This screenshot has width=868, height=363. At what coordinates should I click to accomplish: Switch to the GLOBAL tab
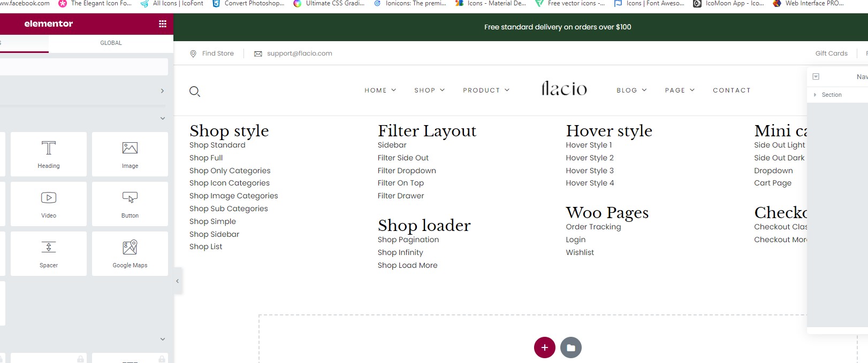[x=111, y=43]
